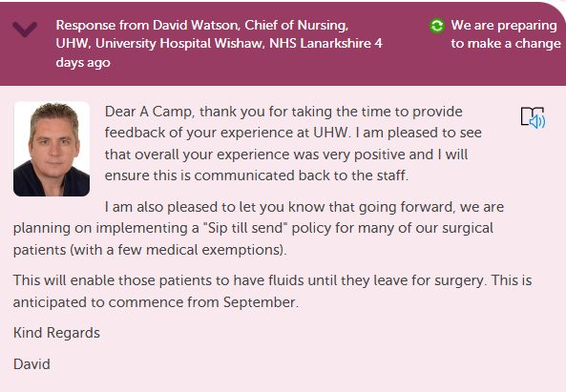This screenshot has width=566, height=392.
Task: Collapse the response using the chevron arrow
Action: point(25,29)
